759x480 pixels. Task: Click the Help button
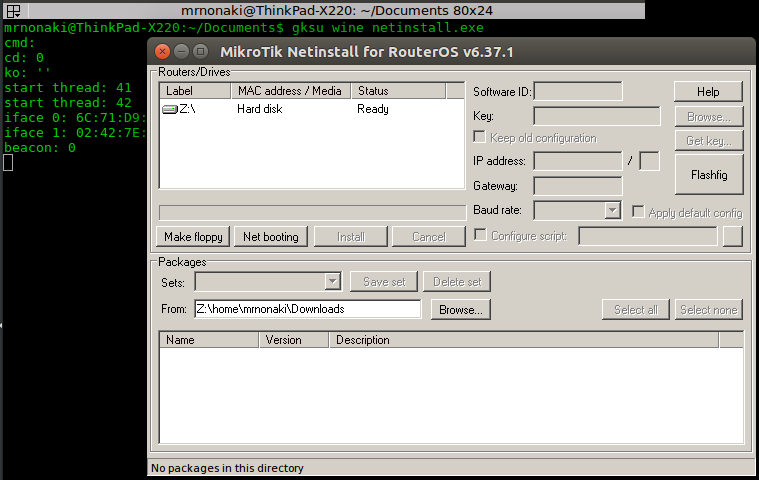coord(708,91)
